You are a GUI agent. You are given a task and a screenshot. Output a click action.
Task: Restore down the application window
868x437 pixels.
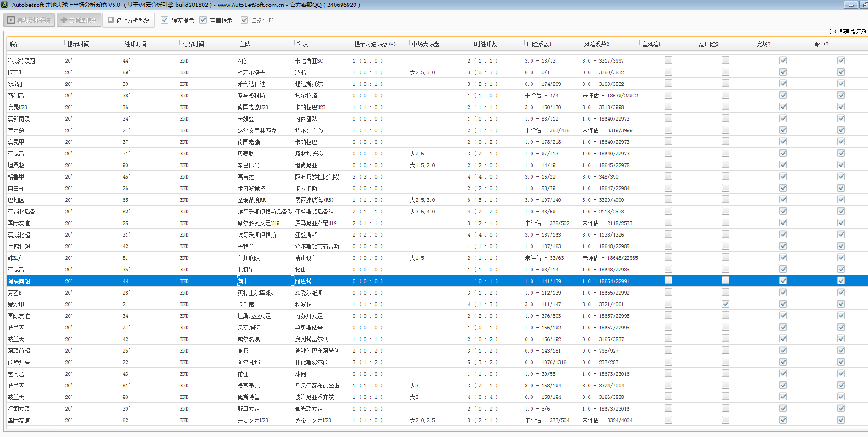click(864, 5)
